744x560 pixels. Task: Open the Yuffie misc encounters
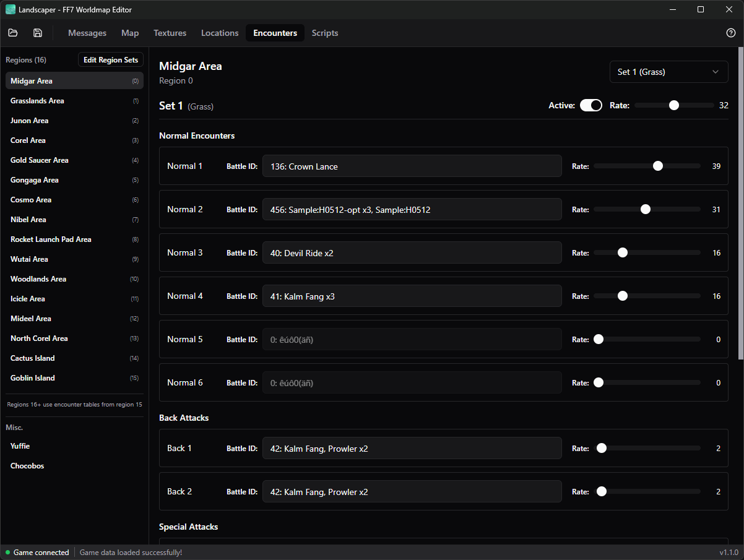(x=74, y=446)
